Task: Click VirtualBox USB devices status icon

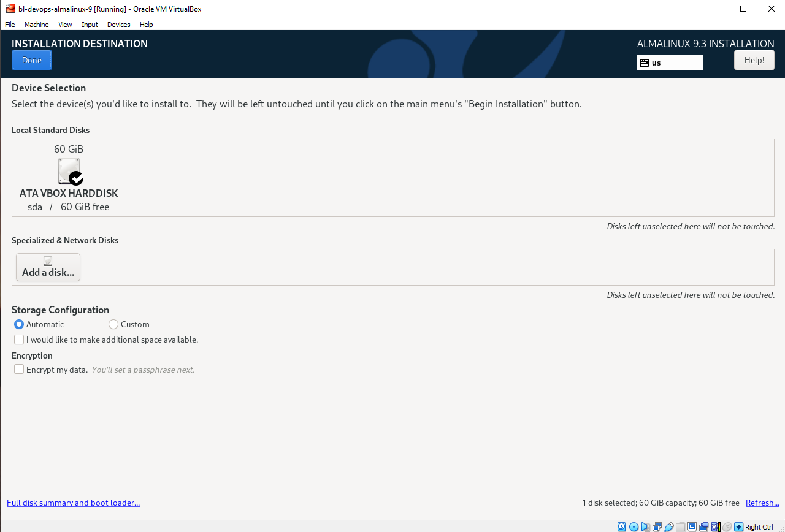Action: point(669,526)
